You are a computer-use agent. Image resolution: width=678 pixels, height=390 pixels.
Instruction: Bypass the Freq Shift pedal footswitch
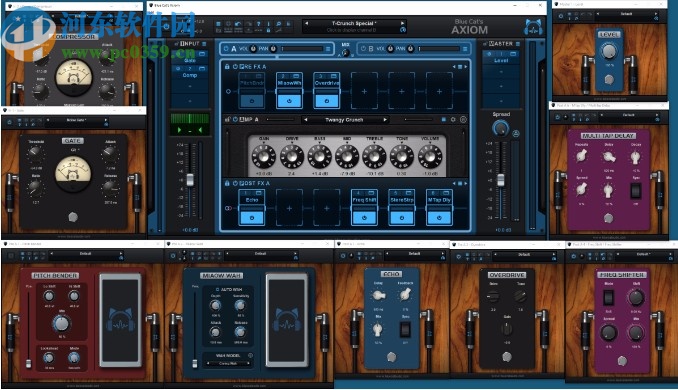pyautogui.click(x=364, y=217)
